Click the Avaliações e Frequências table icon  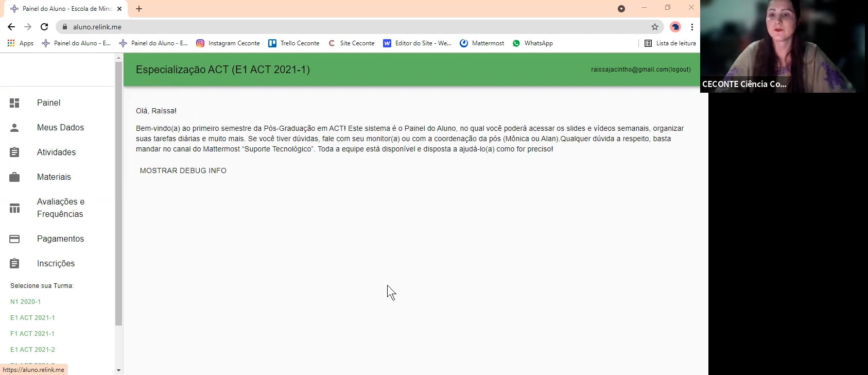click(14, 208)
